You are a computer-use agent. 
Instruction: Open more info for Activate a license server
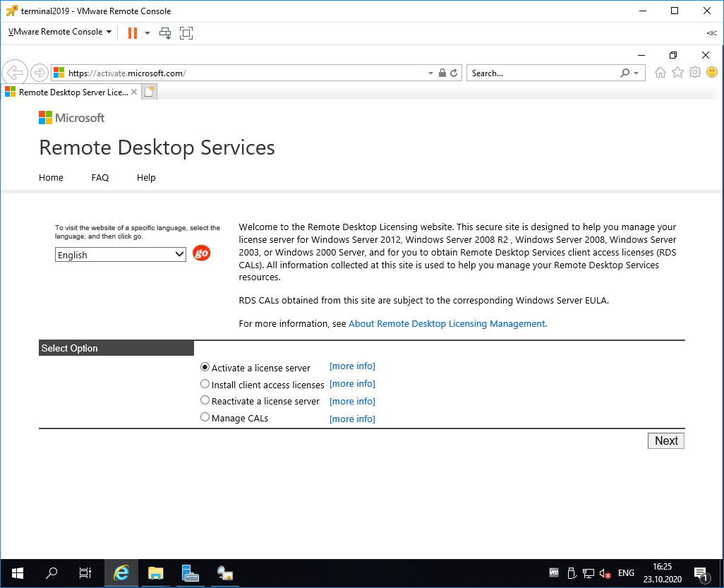point(352,366)
